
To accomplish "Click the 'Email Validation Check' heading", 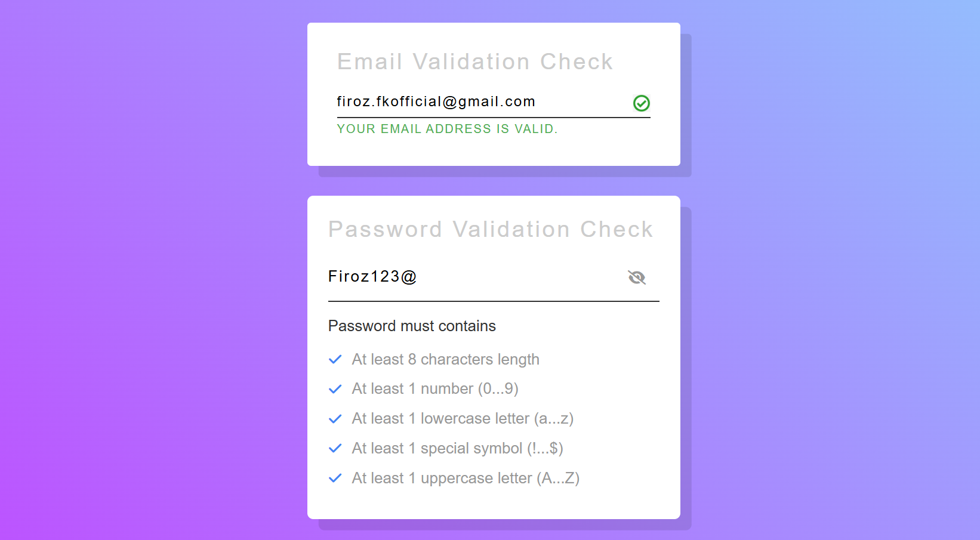I will (x=475, y=61).
